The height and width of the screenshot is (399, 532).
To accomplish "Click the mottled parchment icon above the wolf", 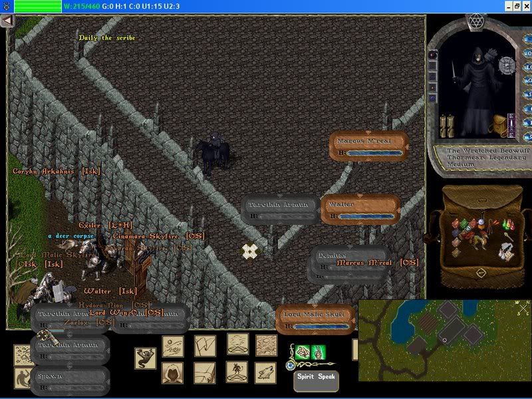I will (267, 346).
